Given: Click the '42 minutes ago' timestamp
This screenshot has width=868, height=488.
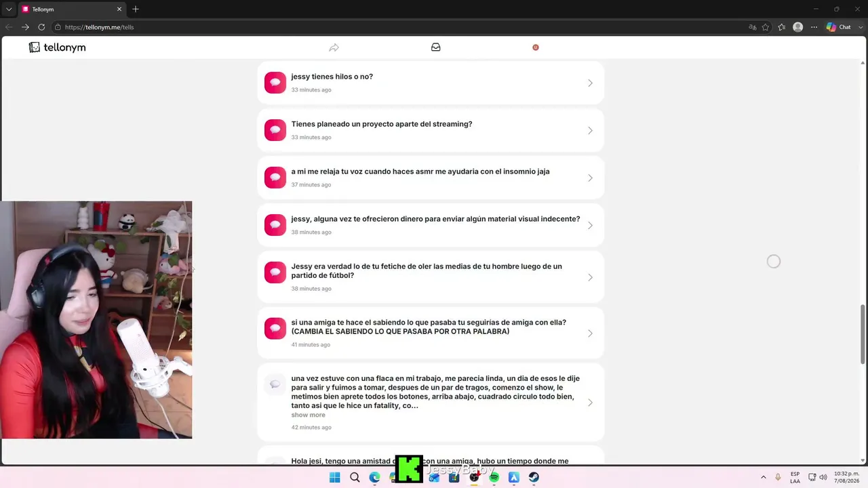Looking at the screenshot, I should click(311, 428).
